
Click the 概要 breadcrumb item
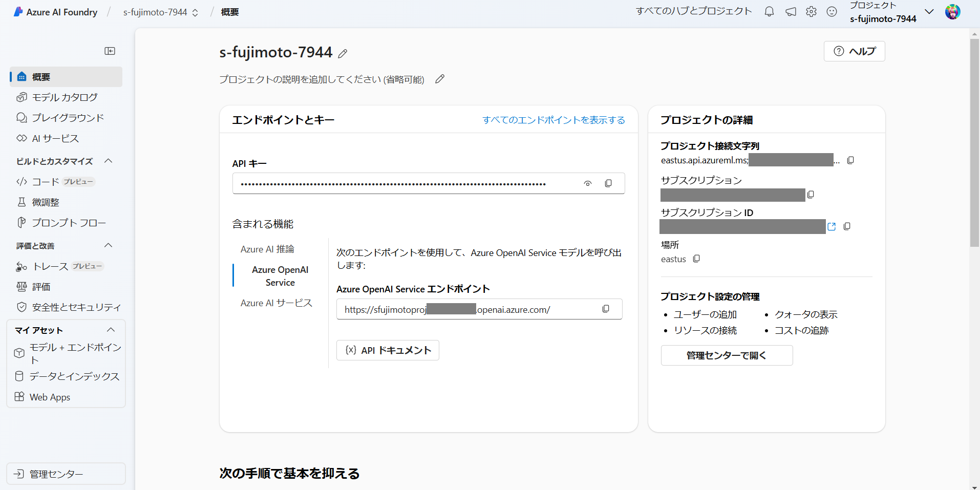point(230,12)
